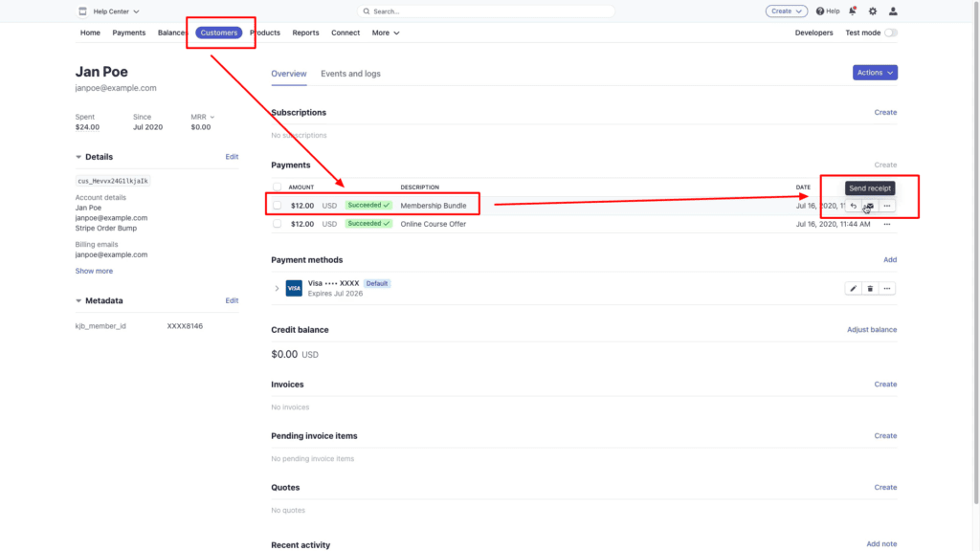Open the Actions dropdown button
Viewport: 980px width, 551px height.
pyautogui.click(x=875, y=73)
